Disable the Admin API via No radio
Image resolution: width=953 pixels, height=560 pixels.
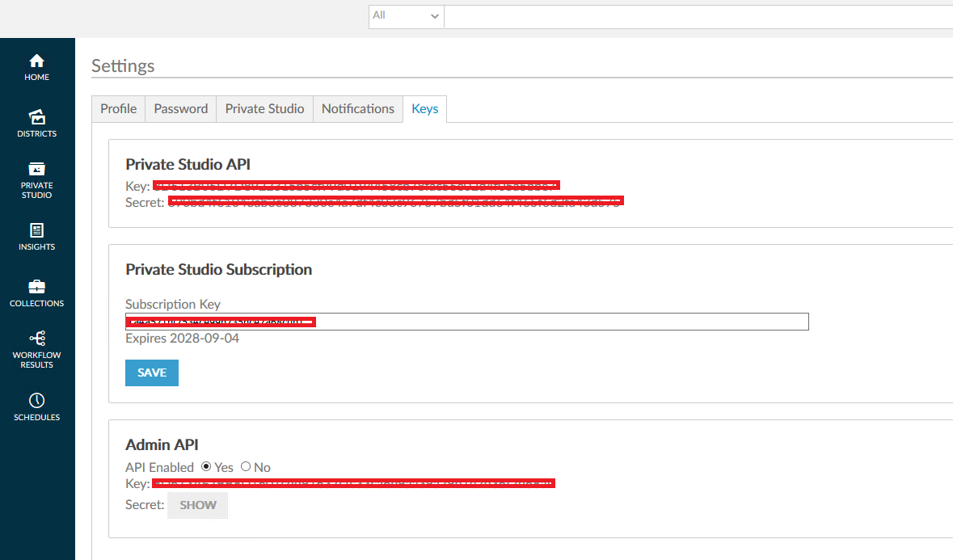pyautogui.click(x=245, y=466)
